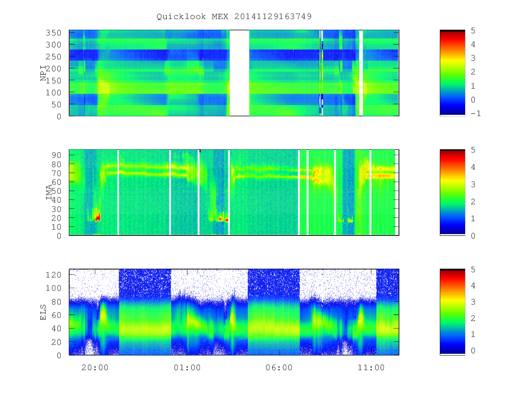The height and width of the screenshot is (399, 532).
Task: Click the 06:00 time axis label
Action: coord(279,368)
